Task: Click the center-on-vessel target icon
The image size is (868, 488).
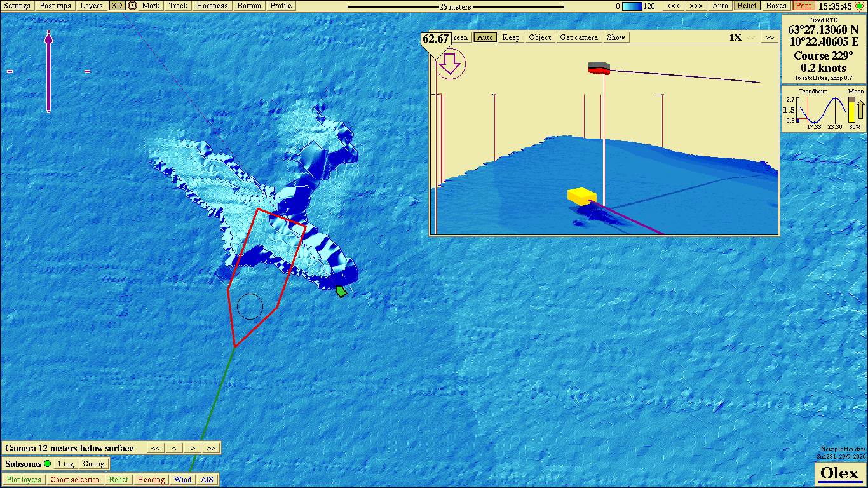Action: coord(132,6)
